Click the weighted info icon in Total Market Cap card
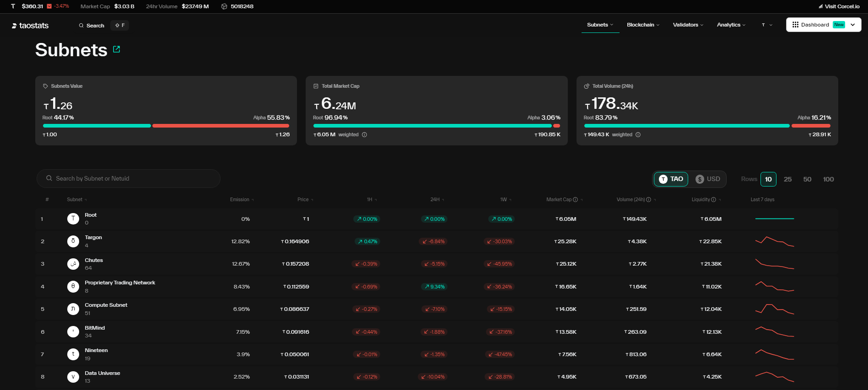 364,135
